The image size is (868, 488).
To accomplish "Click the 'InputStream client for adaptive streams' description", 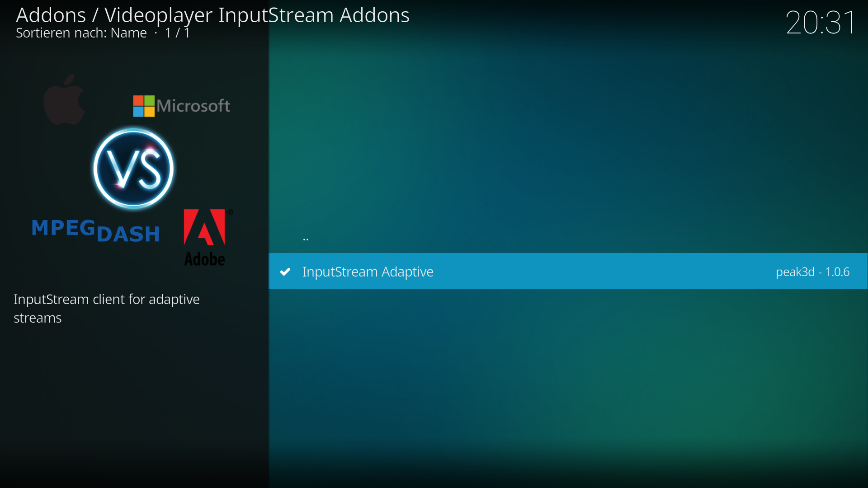I will point(107,309).
